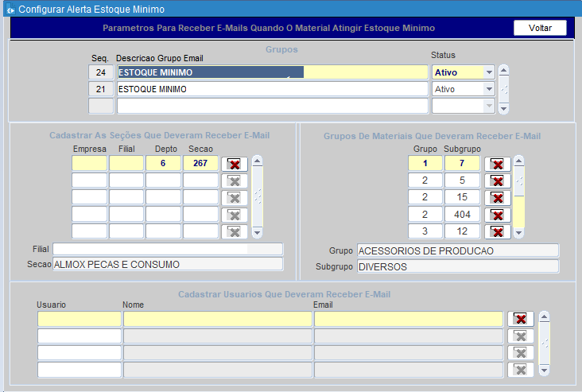Click Grupo field containing 1

pyautogui.click(x=425, y=163)
